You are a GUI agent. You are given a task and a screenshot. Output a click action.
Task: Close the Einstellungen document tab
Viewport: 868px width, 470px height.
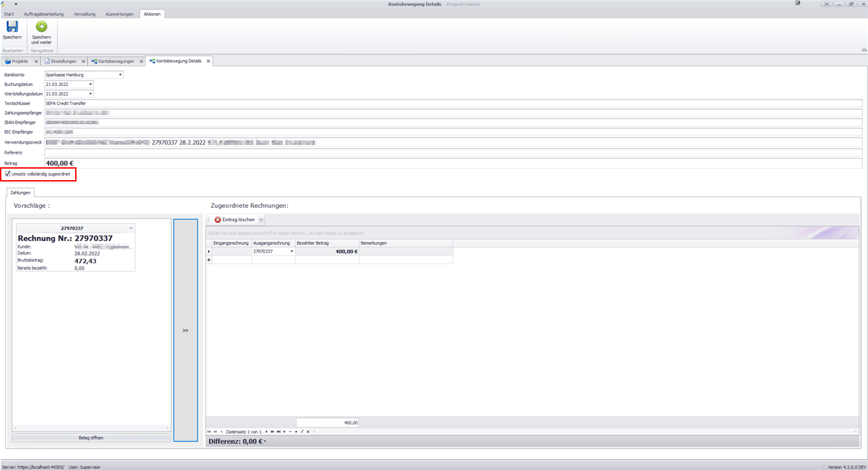click(x=83, y=61)
